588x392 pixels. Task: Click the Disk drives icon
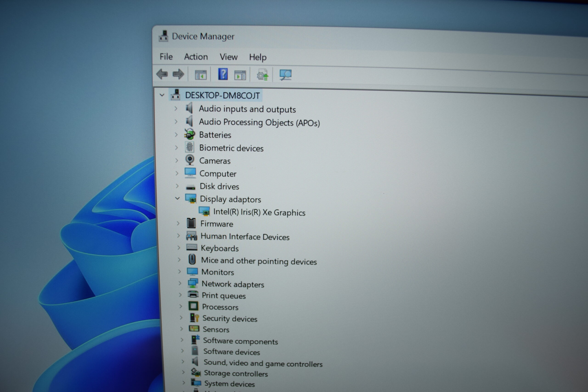pos(190,187)
